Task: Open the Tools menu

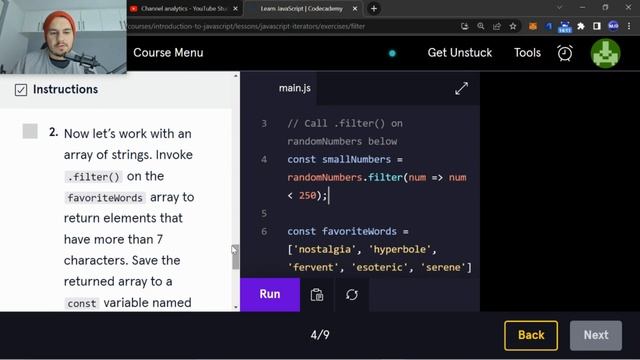Action: [x=527, y=53]
